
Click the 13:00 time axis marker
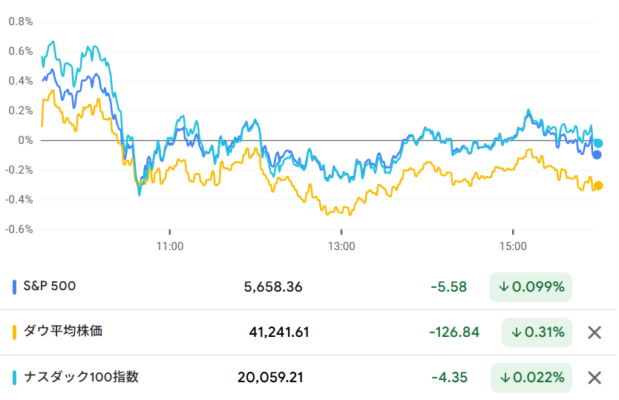pyautogui.click(x=341, y=246)
